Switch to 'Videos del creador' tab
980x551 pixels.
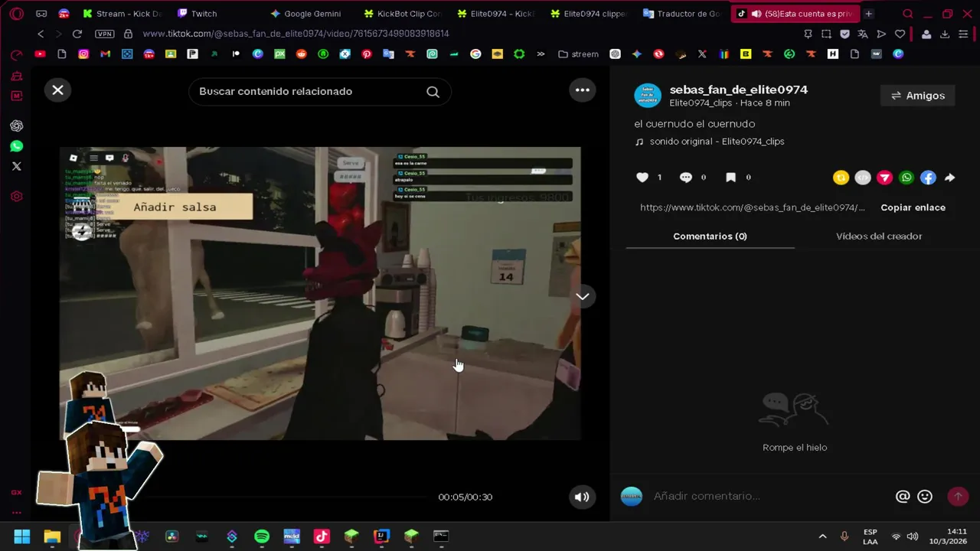point(879,236)
